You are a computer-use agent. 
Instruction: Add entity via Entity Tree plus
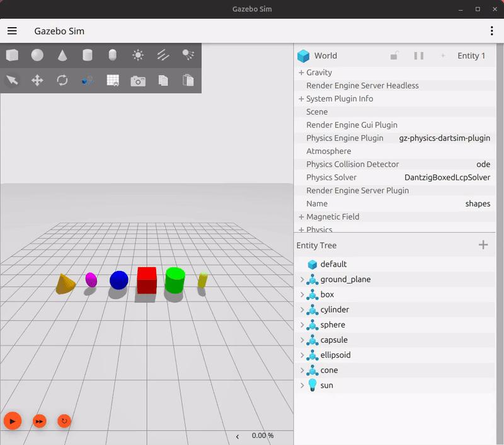(483, 245)
